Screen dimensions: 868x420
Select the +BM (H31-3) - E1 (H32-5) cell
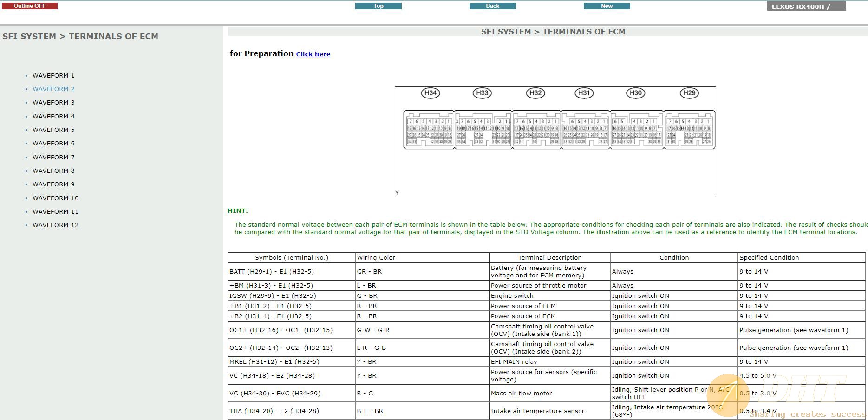(x=292, y=285)
